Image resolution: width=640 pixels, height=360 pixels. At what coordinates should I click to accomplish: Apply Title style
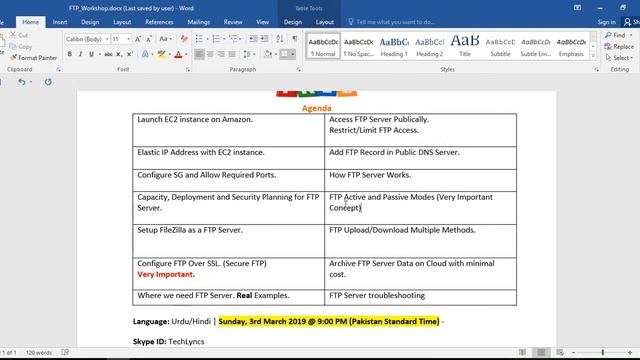click(465, 47)
